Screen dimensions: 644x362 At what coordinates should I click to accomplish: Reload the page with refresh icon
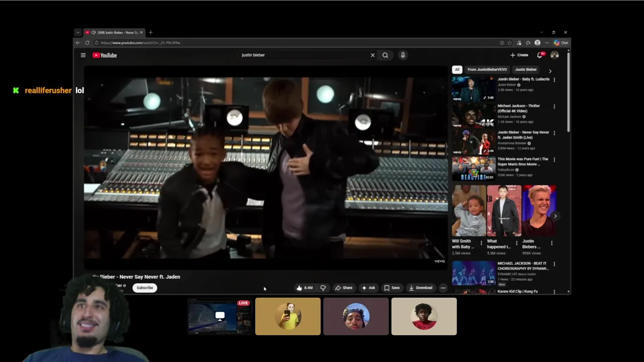pyautogui.click(x=87, y=43)
